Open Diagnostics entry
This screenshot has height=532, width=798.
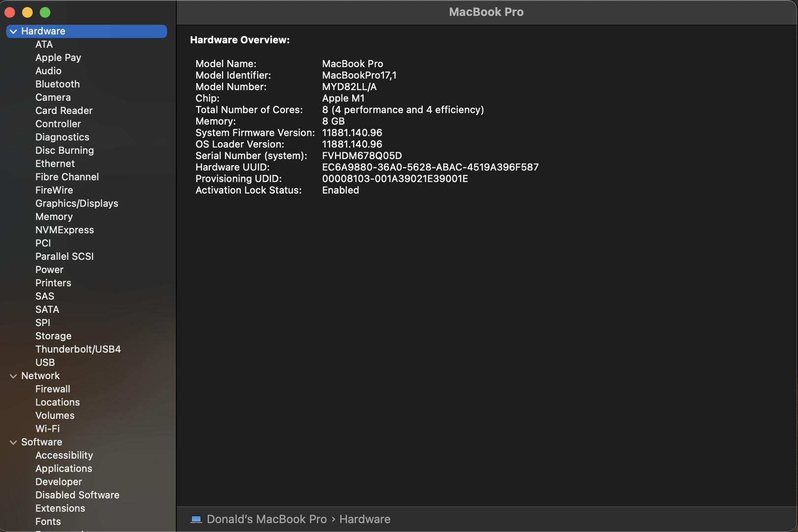click(x=63, y=137)
